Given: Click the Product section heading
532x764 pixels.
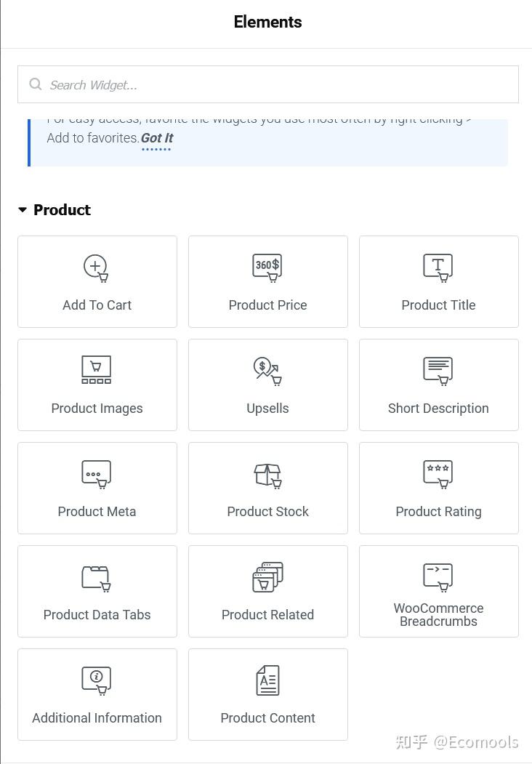Looking at the screenshot, I should tap(62, 210).
